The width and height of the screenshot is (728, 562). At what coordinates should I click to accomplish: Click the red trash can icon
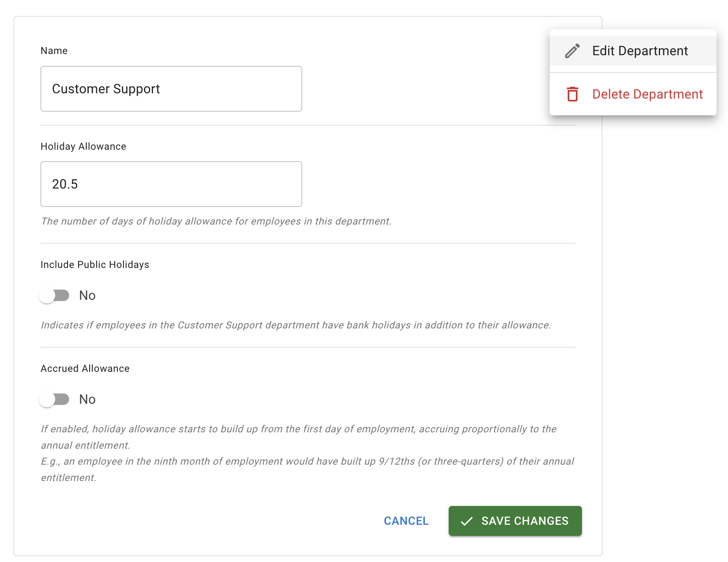[x=572, y=94]
